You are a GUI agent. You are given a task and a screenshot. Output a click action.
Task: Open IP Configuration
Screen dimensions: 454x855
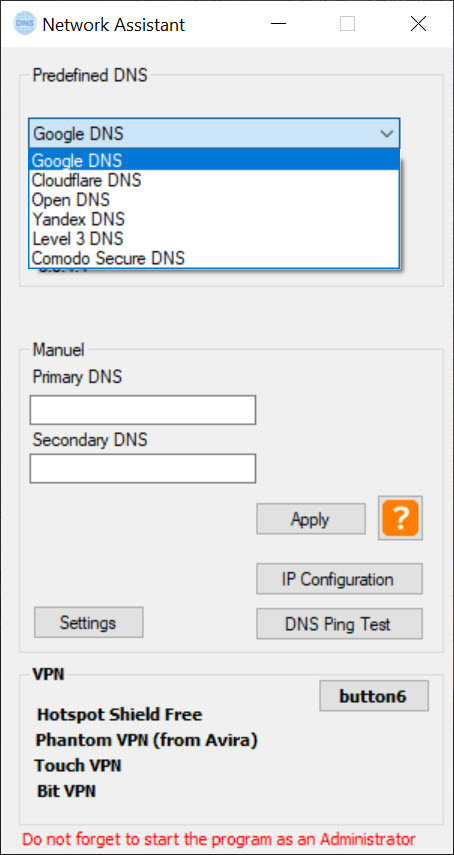point(339,579)
